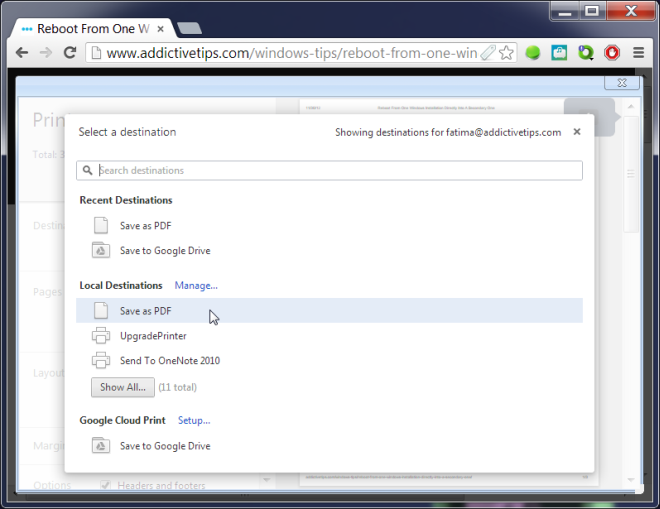Screen dimensions: 660x509
Task: Click Drive icon under Google Cloud Print
Action: [101, 445]
